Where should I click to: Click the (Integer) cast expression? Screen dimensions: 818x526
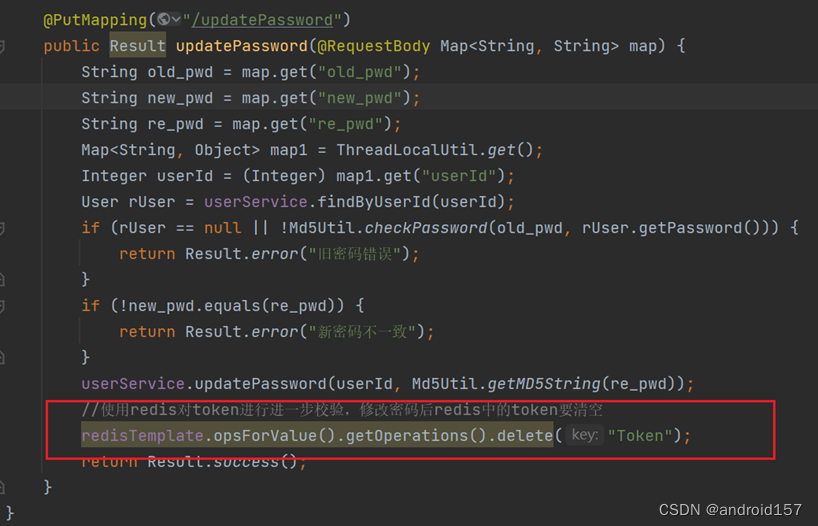click(284, 176)
